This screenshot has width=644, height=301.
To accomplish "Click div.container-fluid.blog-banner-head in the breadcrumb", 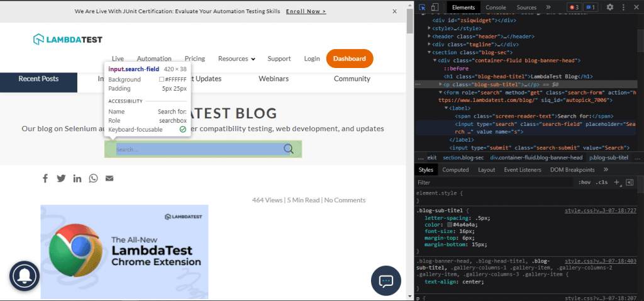I will pyautogui.click(x=536, y=157).
